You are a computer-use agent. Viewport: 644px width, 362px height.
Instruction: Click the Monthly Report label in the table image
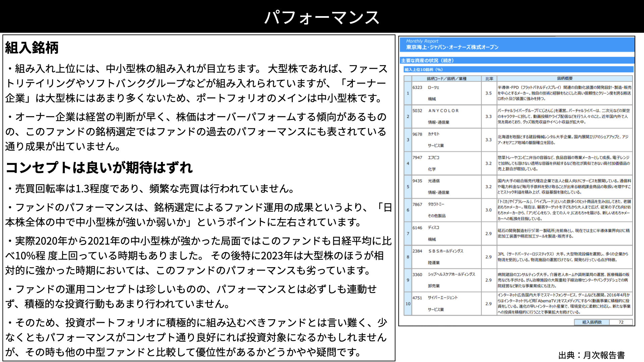pyautogui.click(x=422, y=41)
